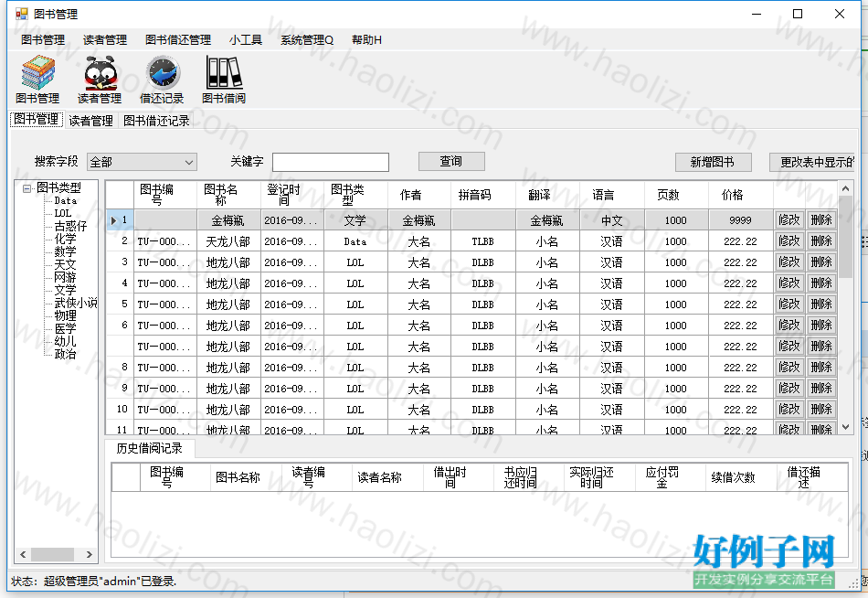Collapse the 图书类型 tree node
The height and width of the screenshot is (598, 868).
[x=26, y=188]
